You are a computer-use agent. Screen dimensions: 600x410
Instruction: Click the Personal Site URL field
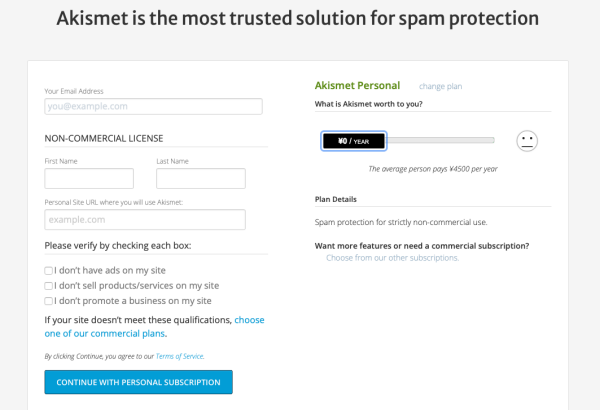click(145, 219)
